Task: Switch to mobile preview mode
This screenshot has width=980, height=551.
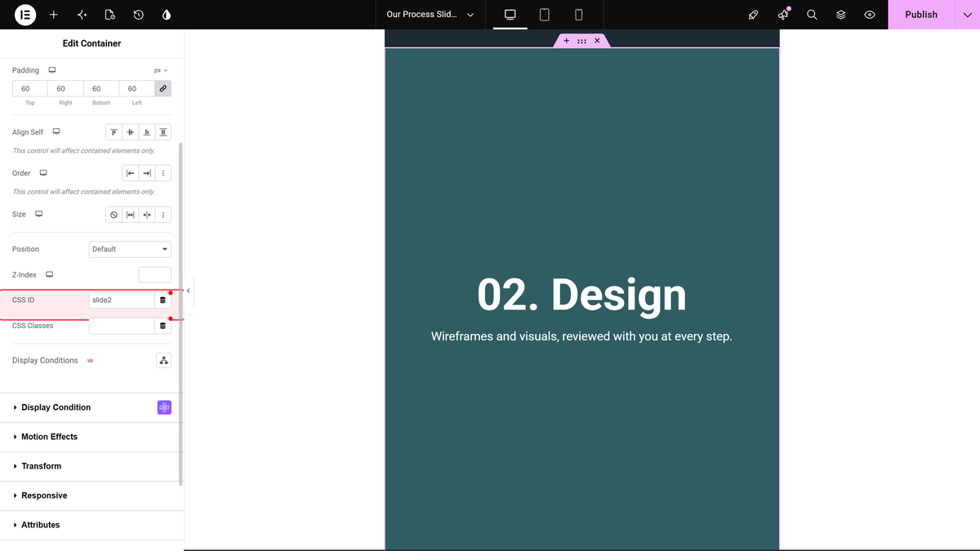Action: [579, 15]
